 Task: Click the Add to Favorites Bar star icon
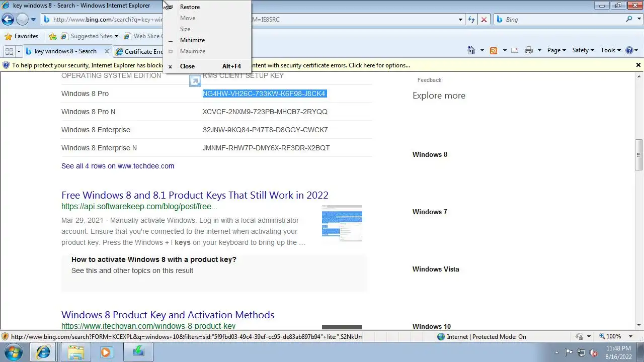pos(53,36)
